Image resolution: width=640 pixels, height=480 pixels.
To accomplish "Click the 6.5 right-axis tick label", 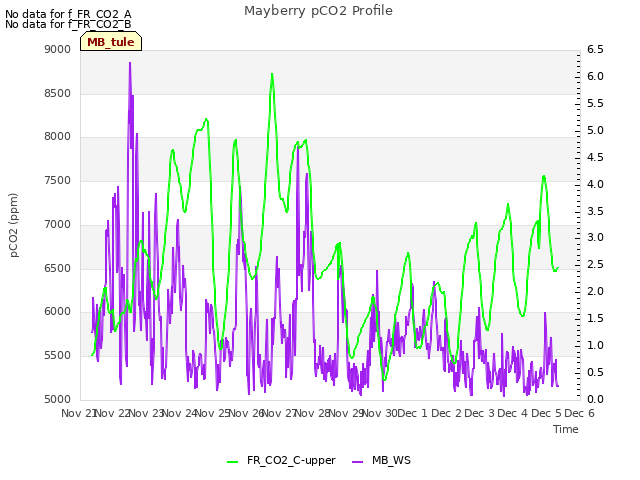I will click(x=595, y=49).
